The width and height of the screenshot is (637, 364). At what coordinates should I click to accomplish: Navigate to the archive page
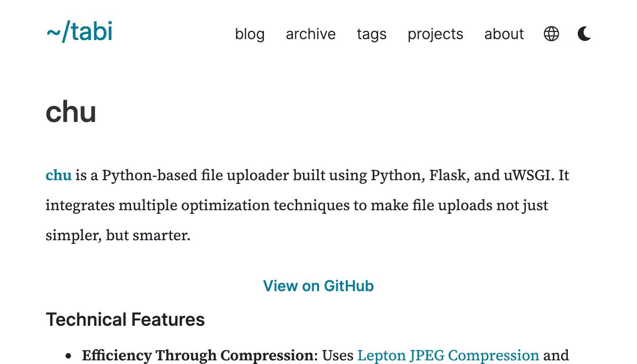(311, 34)
